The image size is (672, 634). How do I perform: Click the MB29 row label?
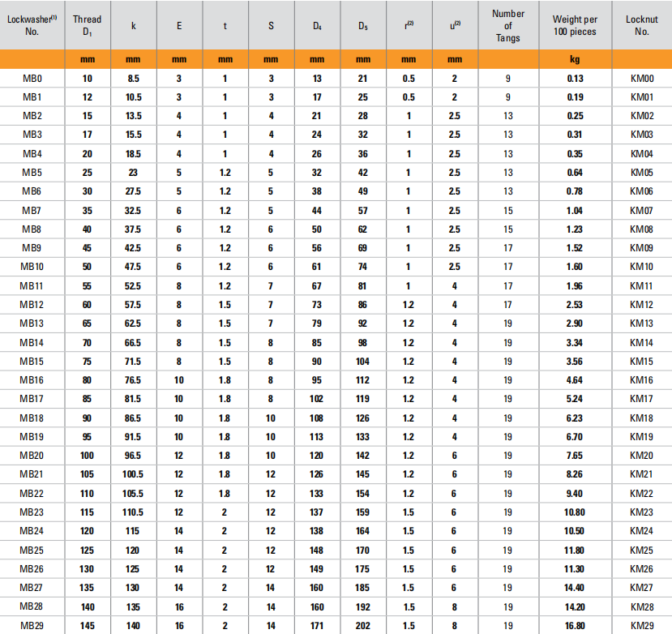(x=32, y=625)
